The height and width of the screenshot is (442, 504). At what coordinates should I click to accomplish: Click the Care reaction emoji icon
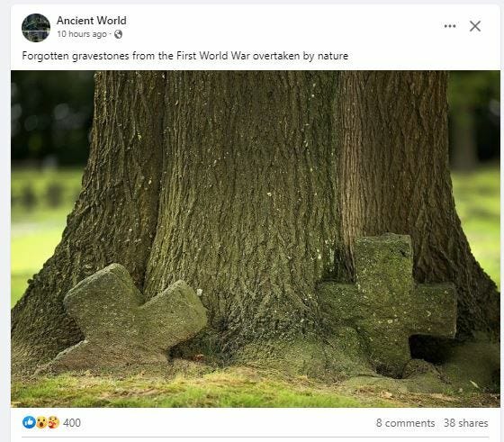[x=53, y=422]
